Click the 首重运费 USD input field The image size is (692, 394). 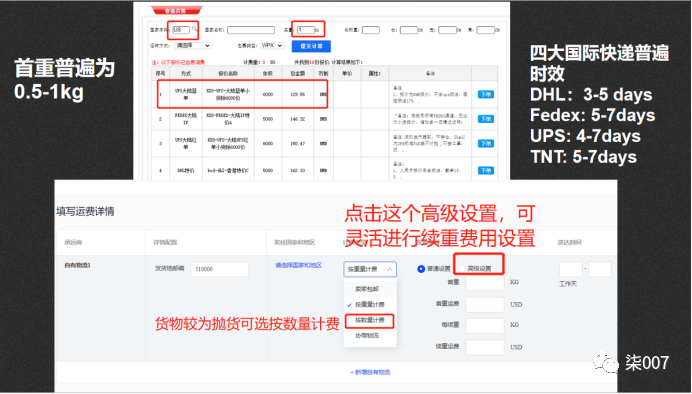pyautogui.click(x=485, y=304)
